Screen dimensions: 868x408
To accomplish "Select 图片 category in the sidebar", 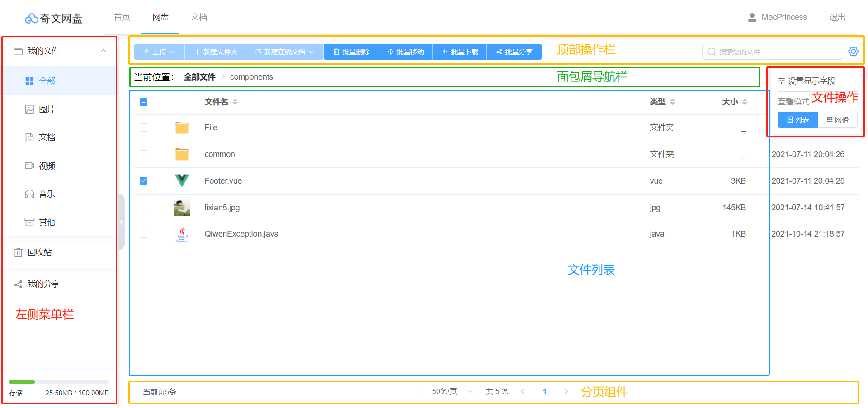I will click(x=59, y=109).
